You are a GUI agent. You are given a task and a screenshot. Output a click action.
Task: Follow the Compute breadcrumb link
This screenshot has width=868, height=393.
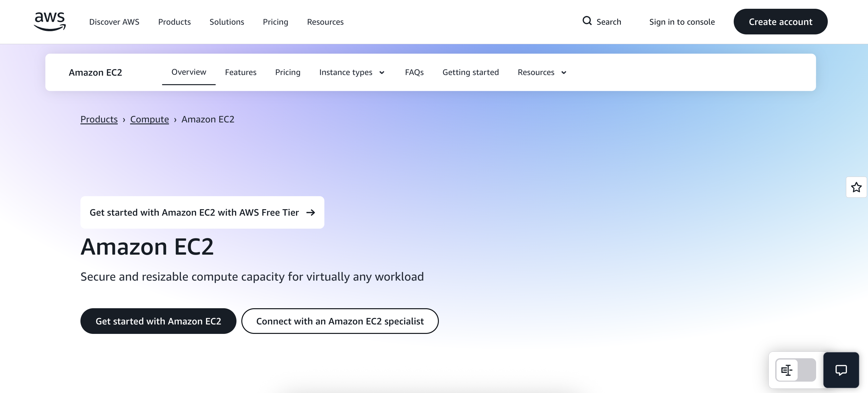point(149,119)
